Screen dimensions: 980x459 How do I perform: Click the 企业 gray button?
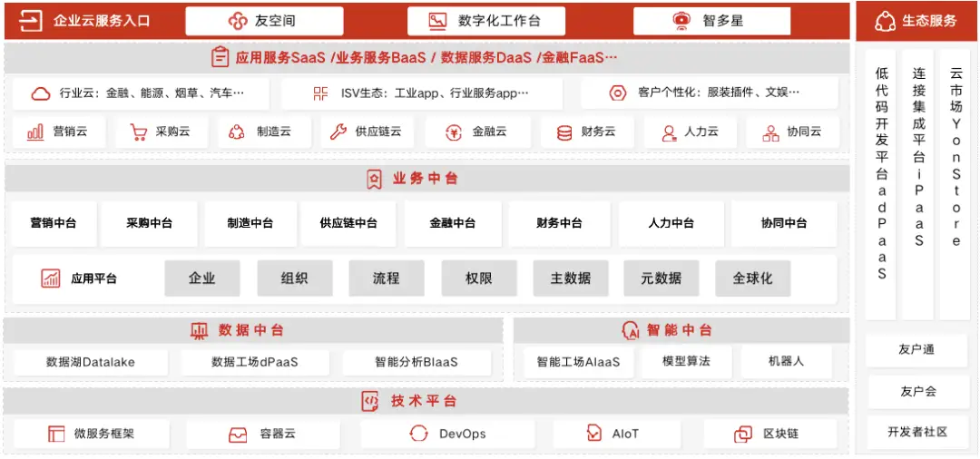(x=201, y=278)
